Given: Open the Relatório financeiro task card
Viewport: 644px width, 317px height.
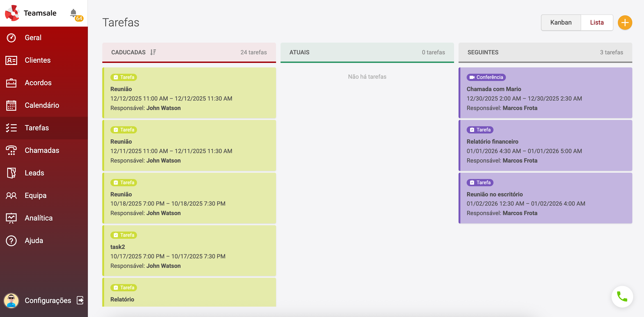Looking at the screenshot, I should pos(545,145).
